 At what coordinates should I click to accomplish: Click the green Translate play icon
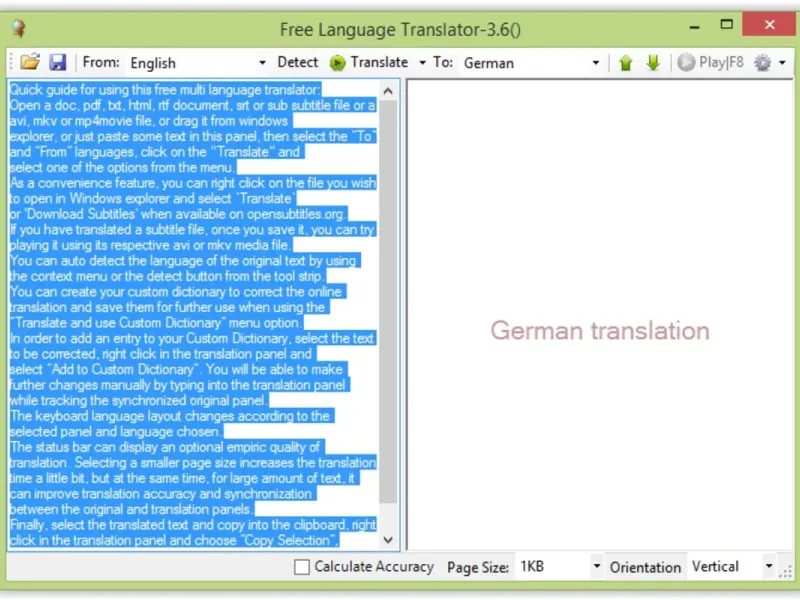[337, 63]
